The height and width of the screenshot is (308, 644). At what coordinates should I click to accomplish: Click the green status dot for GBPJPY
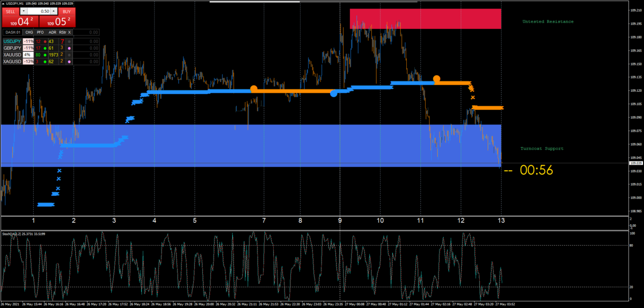click(45, 48)
